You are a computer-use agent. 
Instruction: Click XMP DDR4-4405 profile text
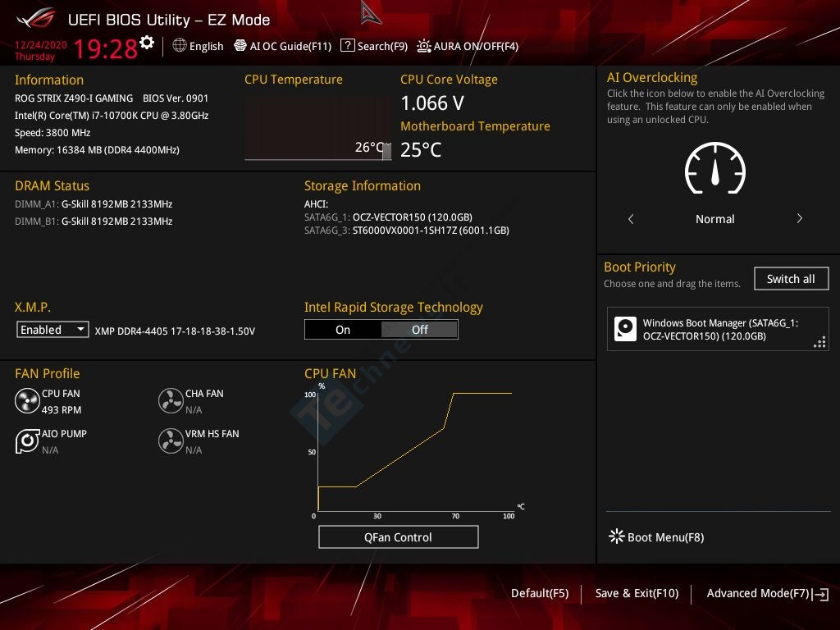[175, 331]
